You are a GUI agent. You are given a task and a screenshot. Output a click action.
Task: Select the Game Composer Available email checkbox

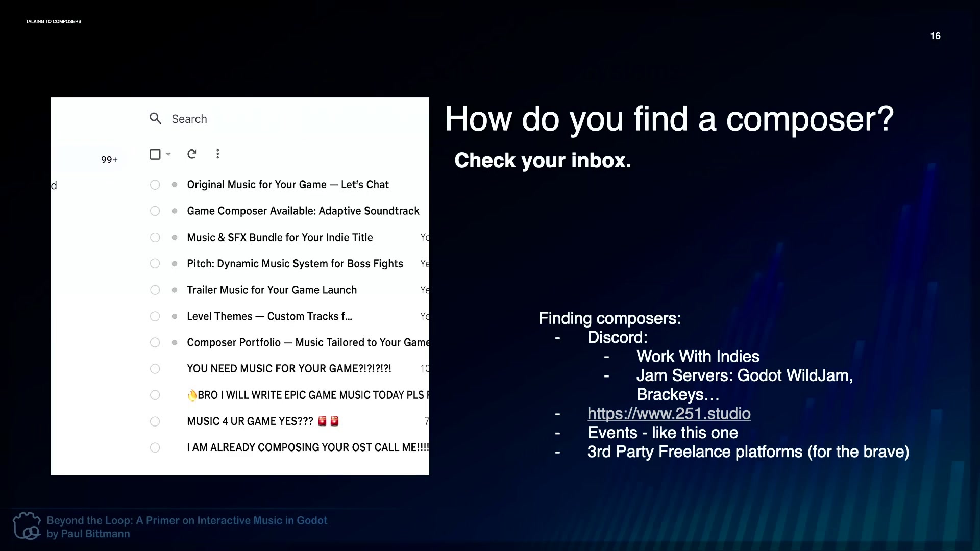click(155, 211)
